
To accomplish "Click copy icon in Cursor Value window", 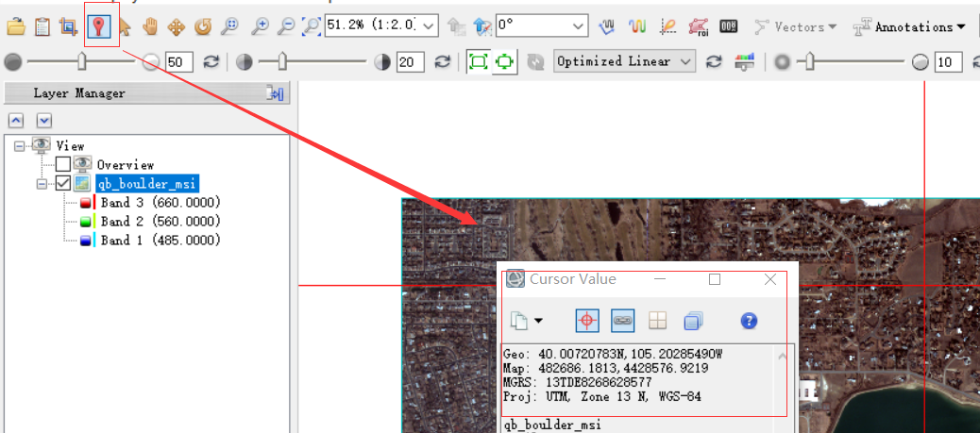I will coord(518,321).
